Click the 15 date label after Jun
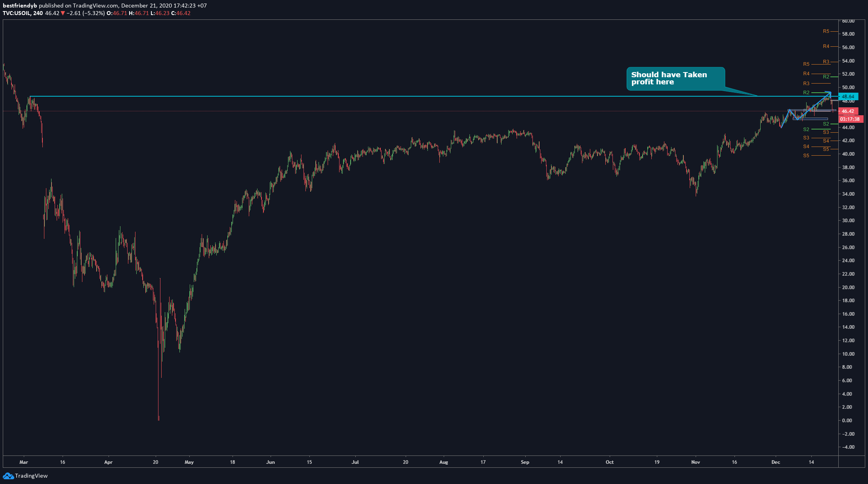868x484 pixels. click(309, 462)
